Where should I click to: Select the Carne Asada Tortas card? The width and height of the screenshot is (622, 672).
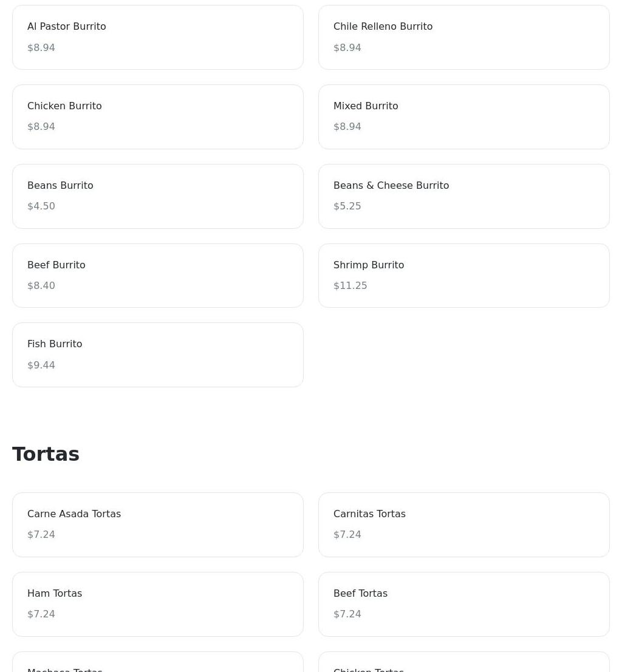158,525
